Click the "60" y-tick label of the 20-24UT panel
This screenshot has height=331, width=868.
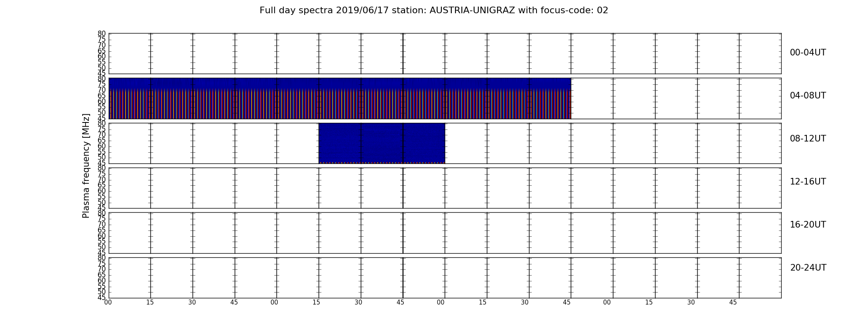click(102, 281)
